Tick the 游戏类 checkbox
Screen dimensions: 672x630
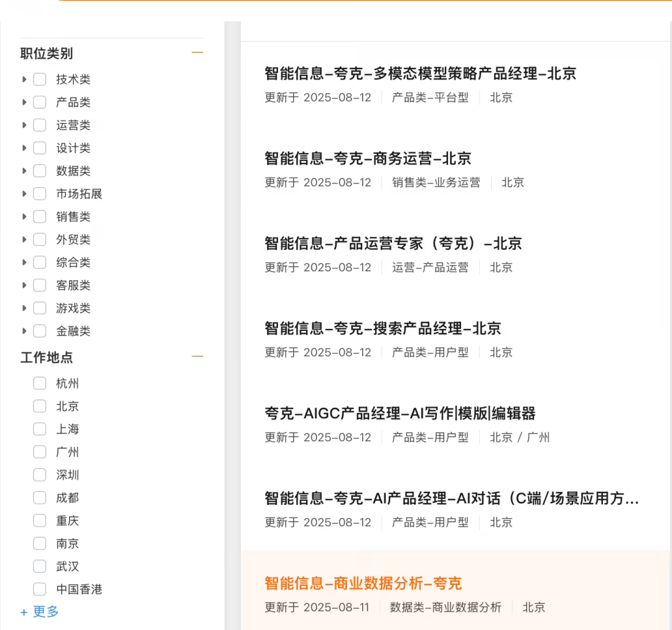pos(40,308)
